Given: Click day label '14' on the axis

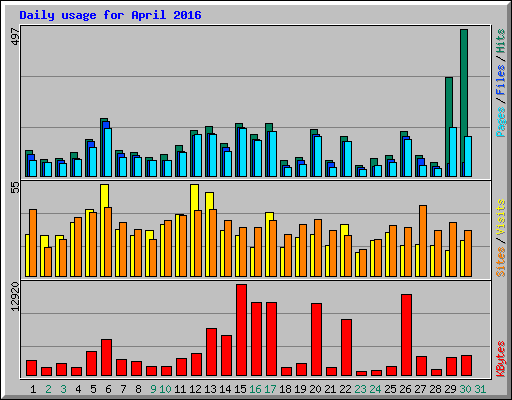Looking at the screenshot, I should [x=225, y=389].
